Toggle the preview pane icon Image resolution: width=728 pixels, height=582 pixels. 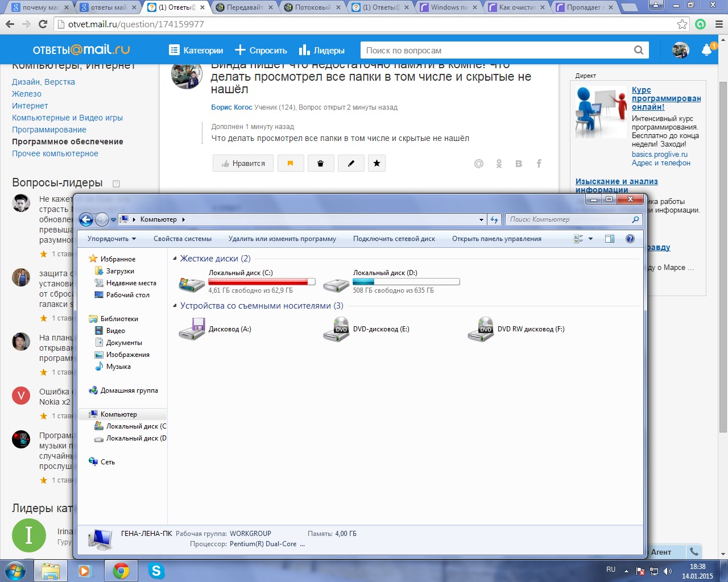point(610,239)
